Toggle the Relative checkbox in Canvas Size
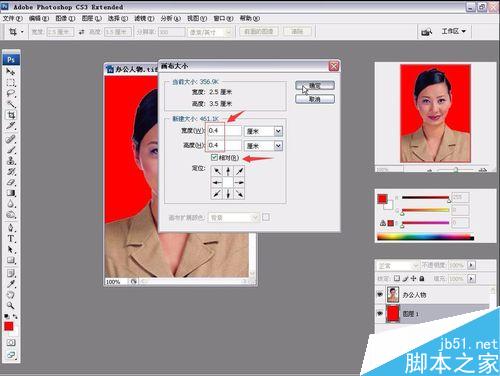Screen dimensions: 500x376 (214, 157)
